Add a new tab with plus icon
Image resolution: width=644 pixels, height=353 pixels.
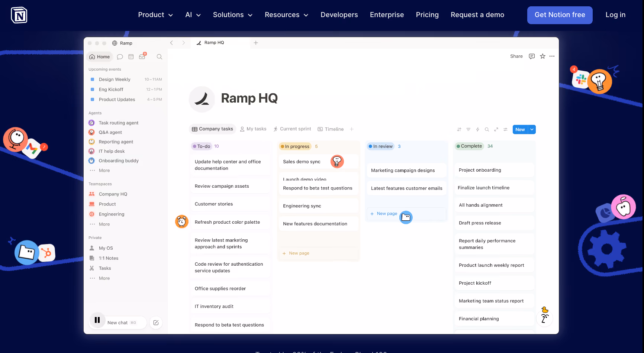tap(256, 43)
